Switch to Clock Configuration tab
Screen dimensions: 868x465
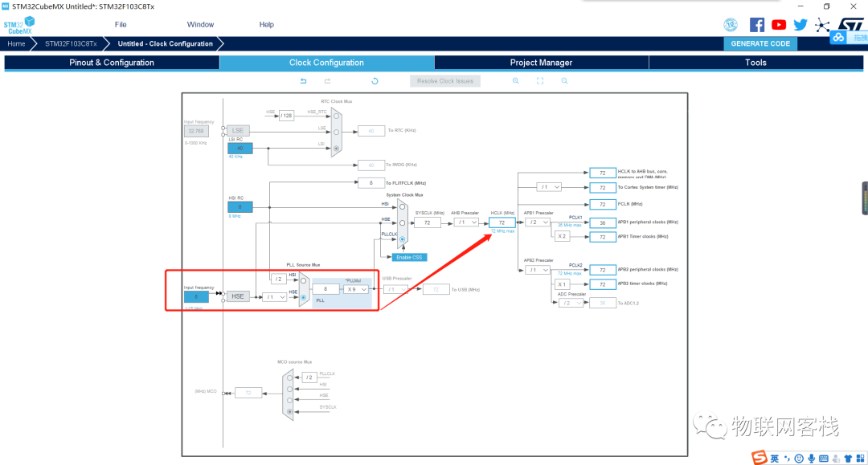326,63
